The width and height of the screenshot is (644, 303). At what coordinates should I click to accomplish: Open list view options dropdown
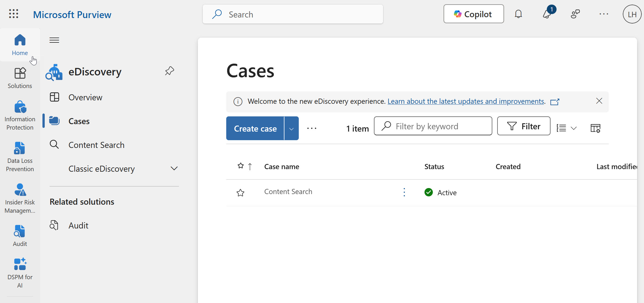coord(566,128)
